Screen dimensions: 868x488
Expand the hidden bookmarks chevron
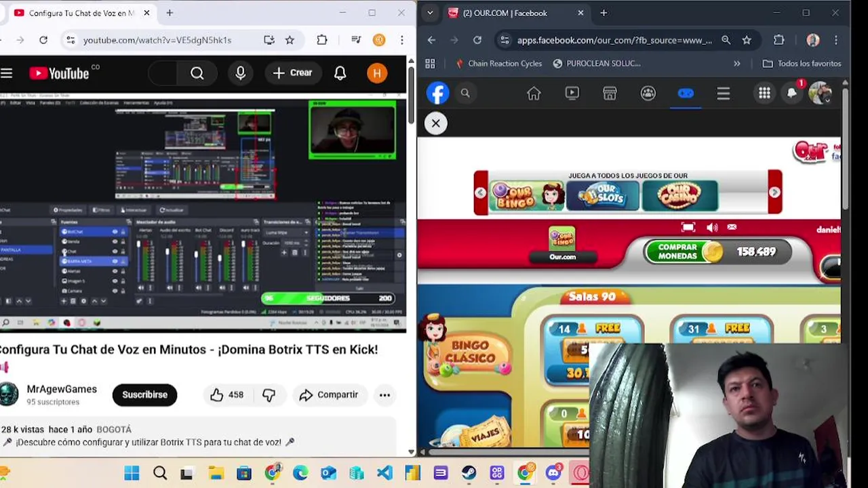point(737,63)
